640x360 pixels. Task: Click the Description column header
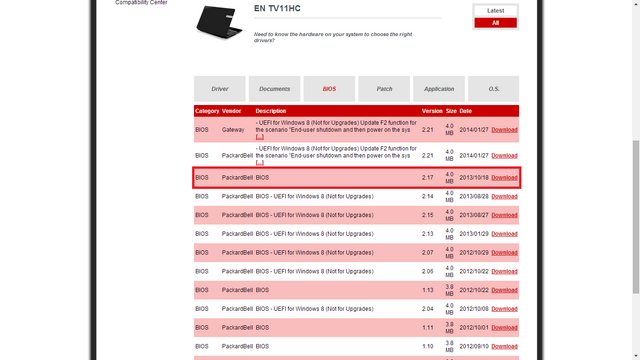coord(271,111)
